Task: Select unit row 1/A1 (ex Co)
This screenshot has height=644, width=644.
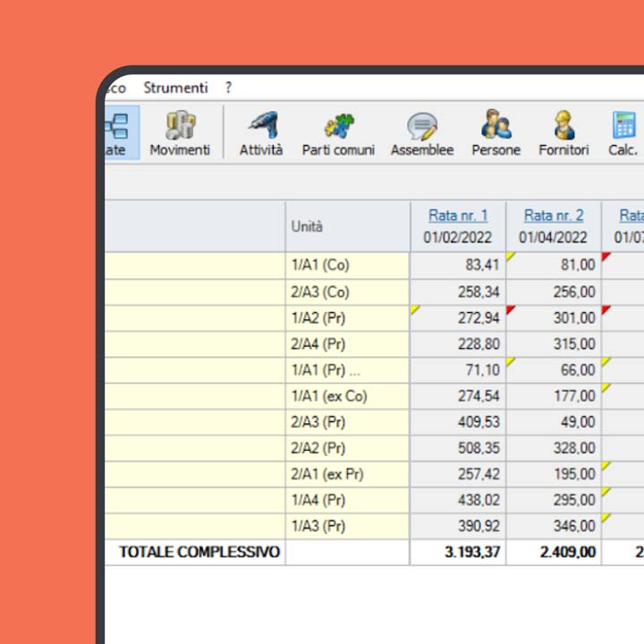Action: pos(347,396)
